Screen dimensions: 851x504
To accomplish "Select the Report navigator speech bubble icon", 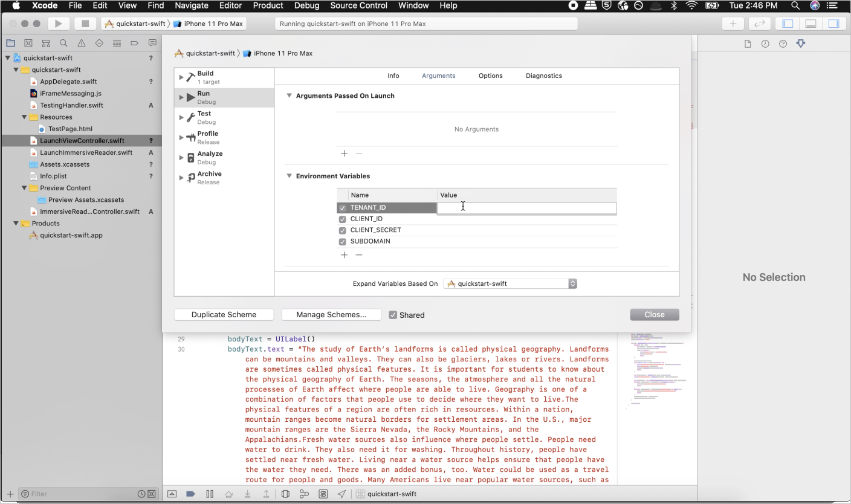I will click(152, 43).
